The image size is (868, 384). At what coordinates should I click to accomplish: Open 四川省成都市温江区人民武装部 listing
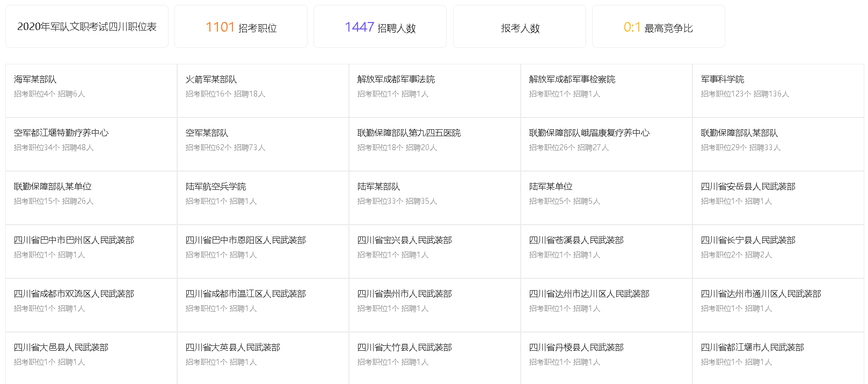pyautogui.click(x=262, y=305)
